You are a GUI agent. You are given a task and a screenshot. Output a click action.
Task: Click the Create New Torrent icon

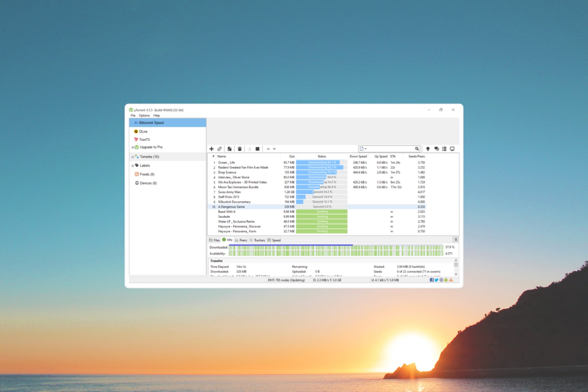pos(229,149)
